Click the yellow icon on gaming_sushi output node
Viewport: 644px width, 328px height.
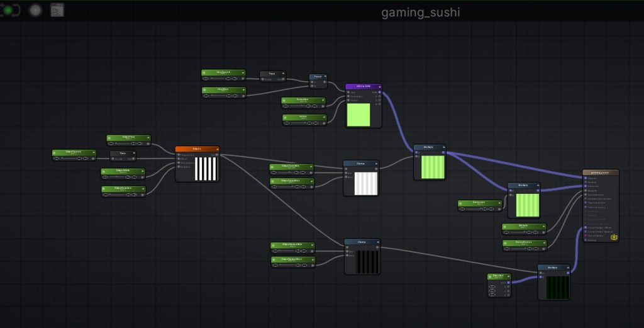(614, 237)
